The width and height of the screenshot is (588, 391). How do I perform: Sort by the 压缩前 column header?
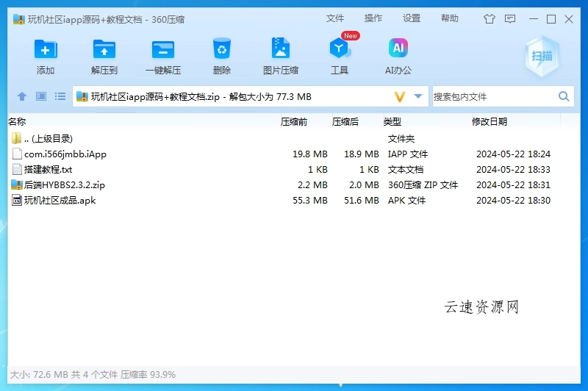(x=293, y=121)
